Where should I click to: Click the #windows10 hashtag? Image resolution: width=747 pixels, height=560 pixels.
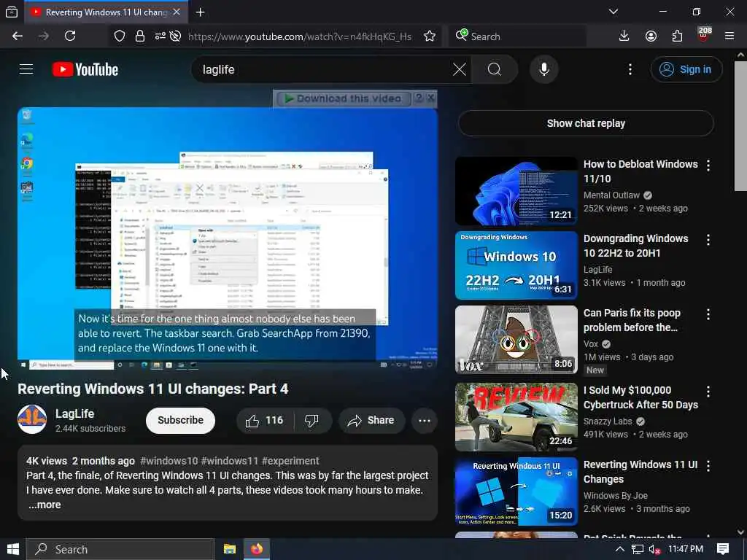click(x=169, y=461)
